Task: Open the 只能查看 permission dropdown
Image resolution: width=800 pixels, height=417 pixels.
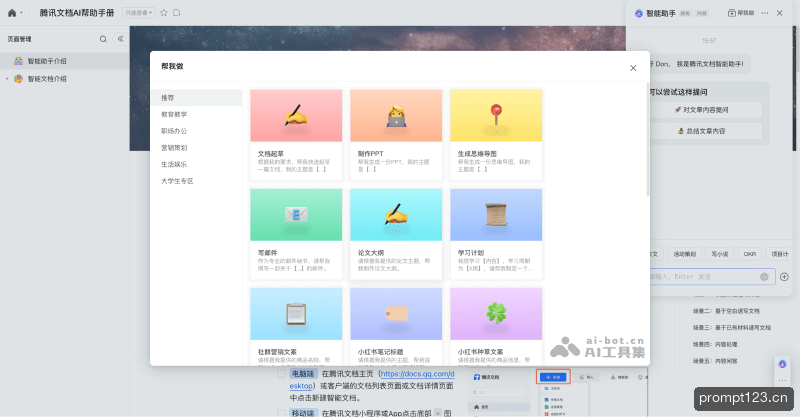Action: click(x=139, y=13)
